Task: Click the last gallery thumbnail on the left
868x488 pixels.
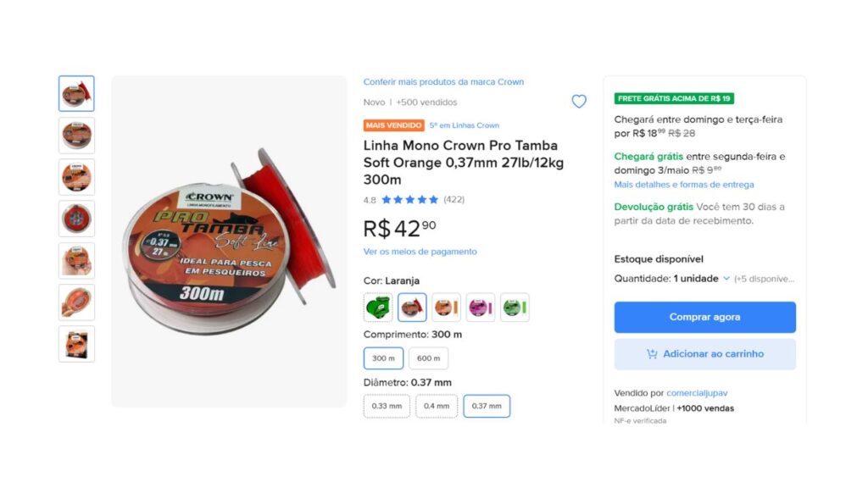Action: [76, 343]
